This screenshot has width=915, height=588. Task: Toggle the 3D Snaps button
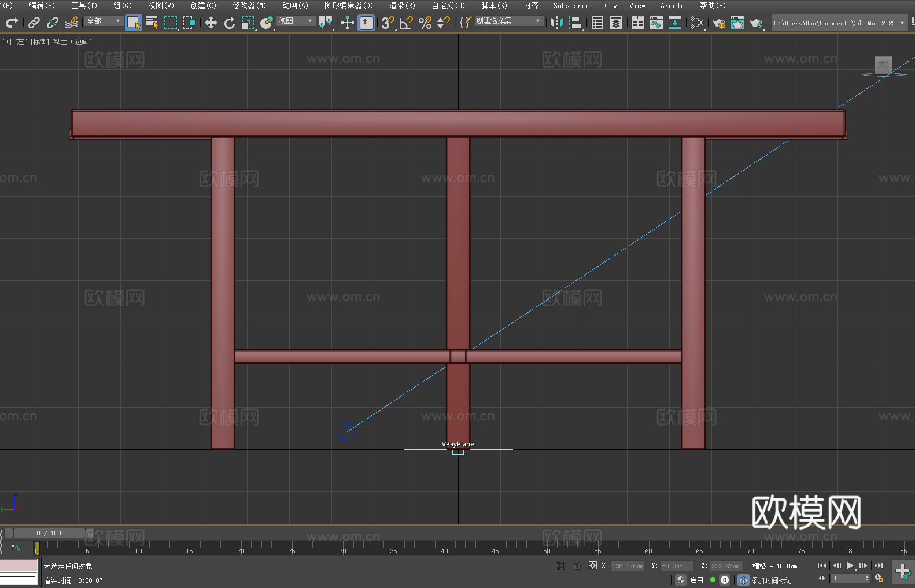coord(388,23)
